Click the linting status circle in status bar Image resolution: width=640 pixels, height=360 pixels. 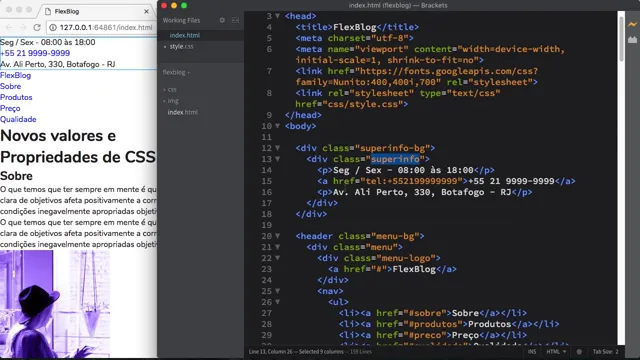pos(579,351)
